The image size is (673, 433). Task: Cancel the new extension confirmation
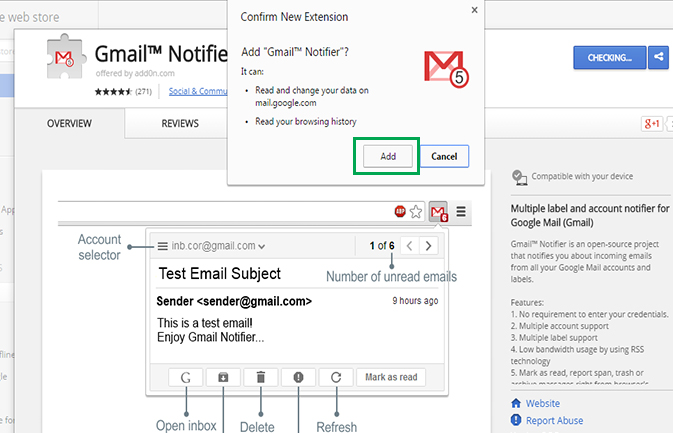444,156
